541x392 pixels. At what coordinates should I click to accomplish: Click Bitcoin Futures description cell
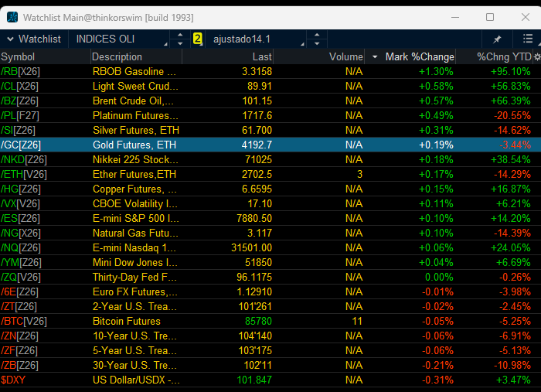pos(127,322)
